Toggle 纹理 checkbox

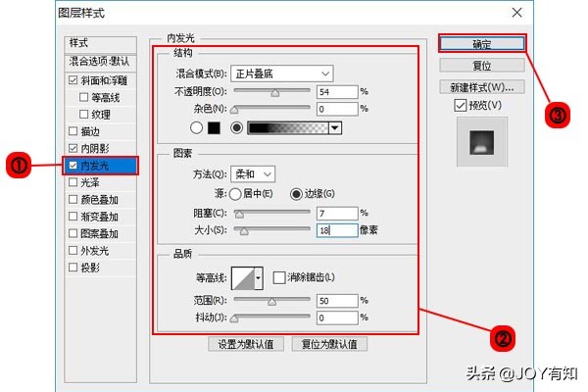point(84,114)
